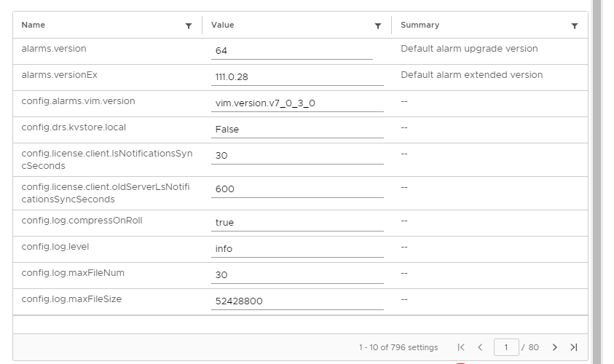Click the config.log.level info field
Image resolution: width=614 pixels, height=364 pixels.
(296, 248)
